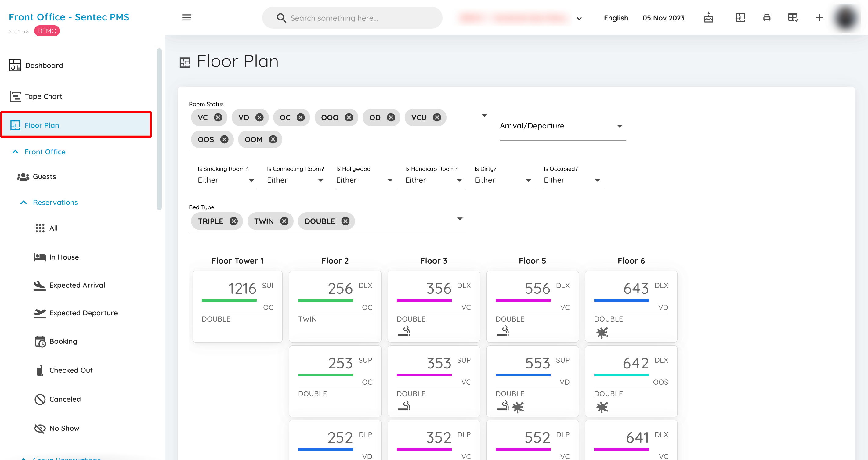Open room 1216 card

(237, 307)
